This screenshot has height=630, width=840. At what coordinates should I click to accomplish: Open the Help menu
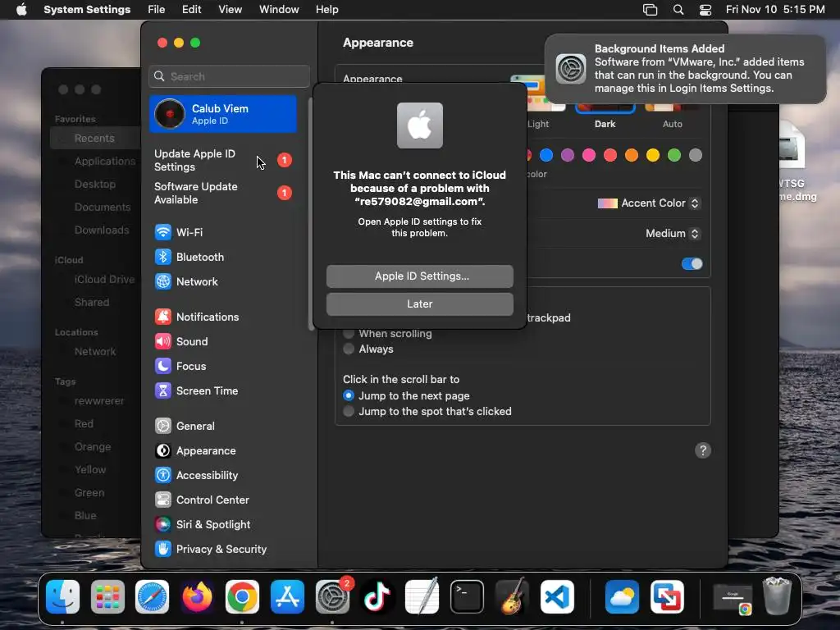click(x=326, y=10)
